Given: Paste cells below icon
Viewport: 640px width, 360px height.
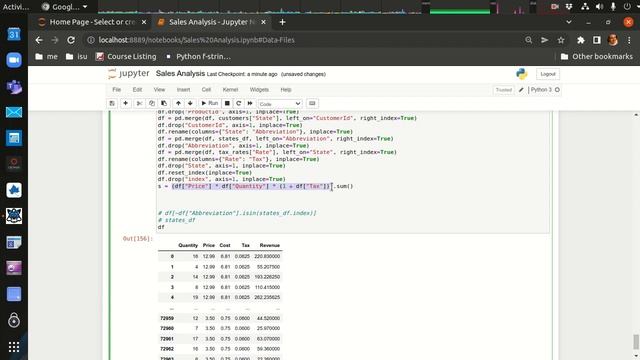Looking at the screenshot, I should tap(164, 103).
